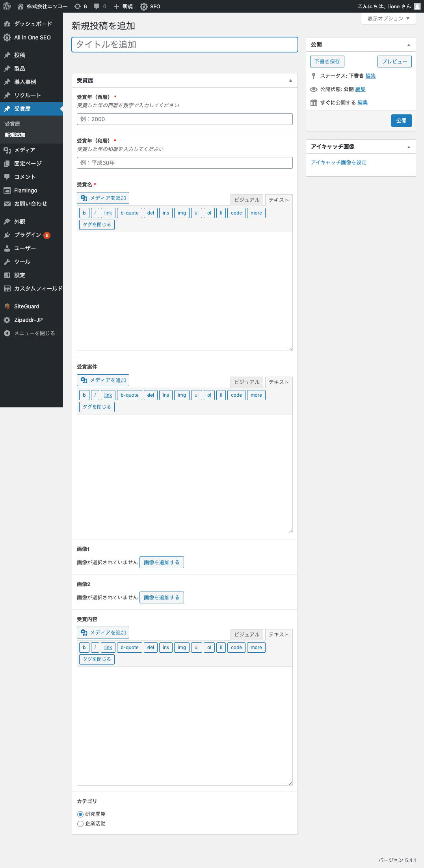Open the SiteGuard sidebar item

point(26,306)
